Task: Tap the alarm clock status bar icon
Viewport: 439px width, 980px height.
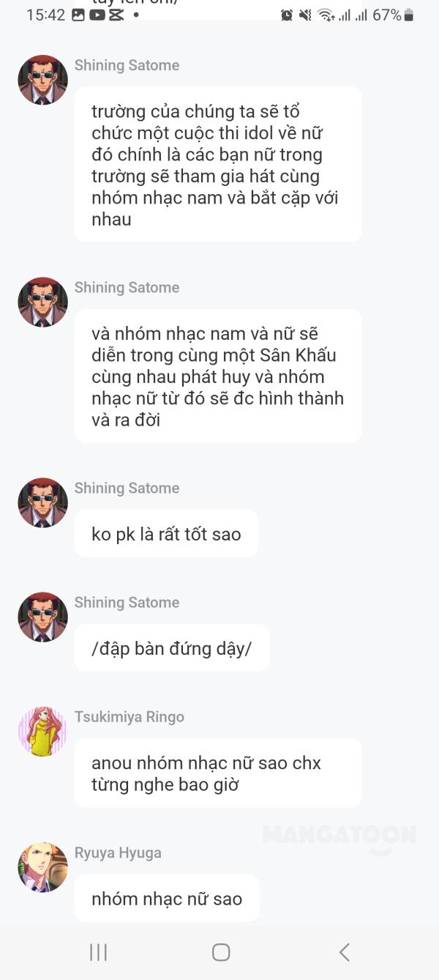Action: 287,15
